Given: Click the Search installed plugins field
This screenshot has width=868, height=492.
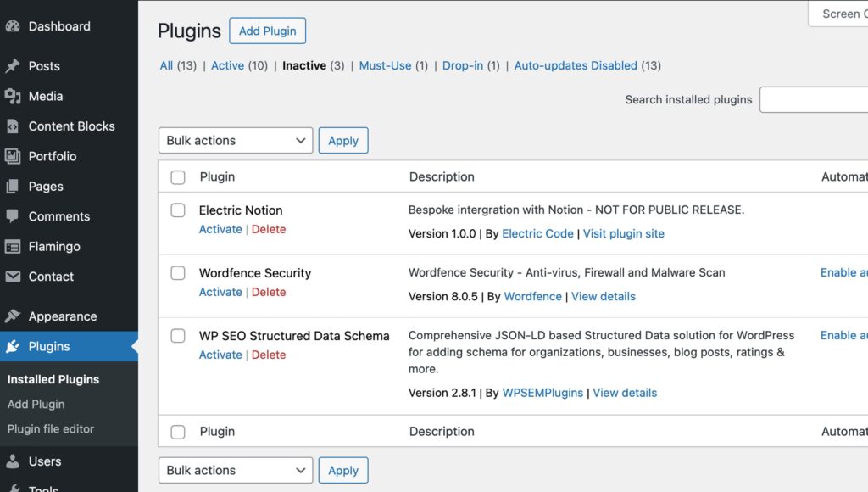Looking at the screenshot, I should click(814, 100).
